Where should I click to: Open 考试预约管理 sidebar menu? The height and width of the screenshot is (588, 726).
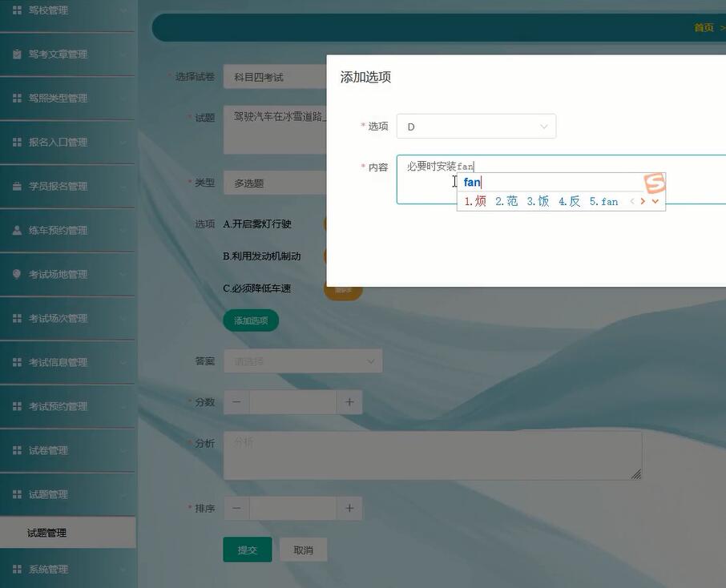(x=67, y=406)
